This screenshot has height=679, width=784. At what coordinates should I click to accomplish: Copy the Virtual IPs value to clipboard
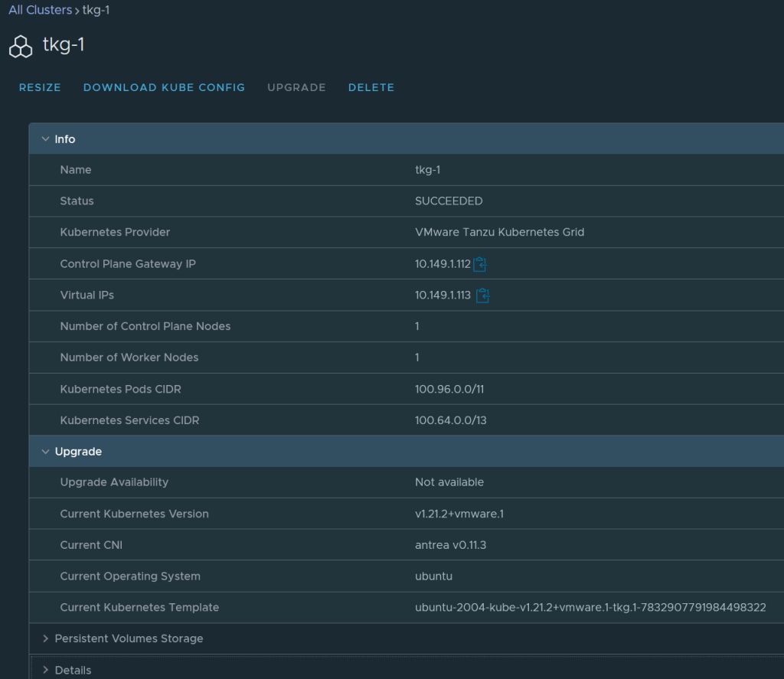coord(482,295)
